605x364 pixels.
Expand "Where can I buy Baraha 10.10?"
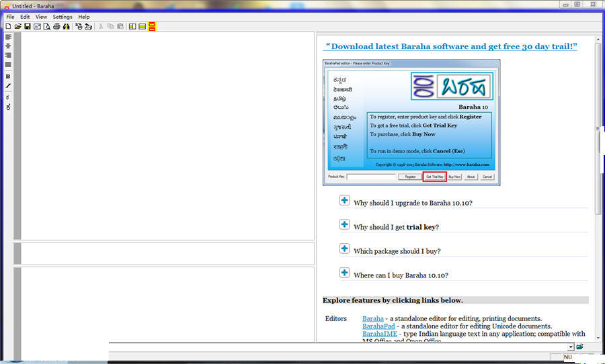tap(344, 273)
